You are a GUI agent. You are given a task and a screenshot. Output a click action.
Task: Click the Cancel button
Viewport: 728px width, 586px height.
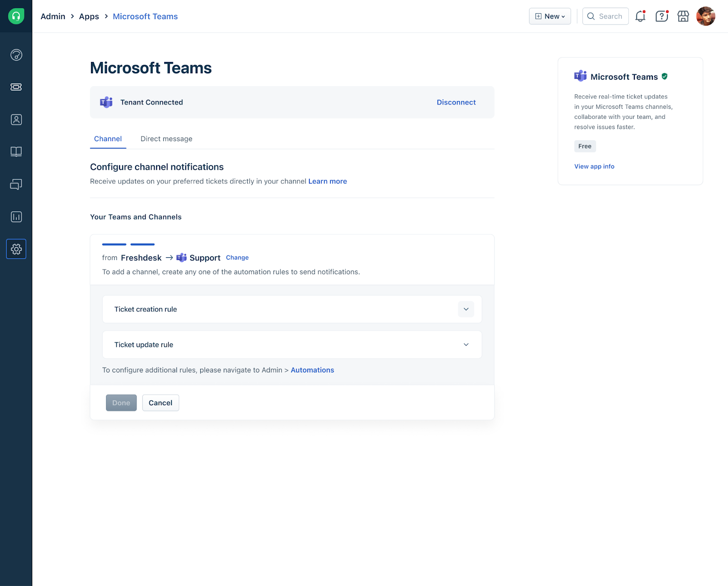click(x=161, y=403)
